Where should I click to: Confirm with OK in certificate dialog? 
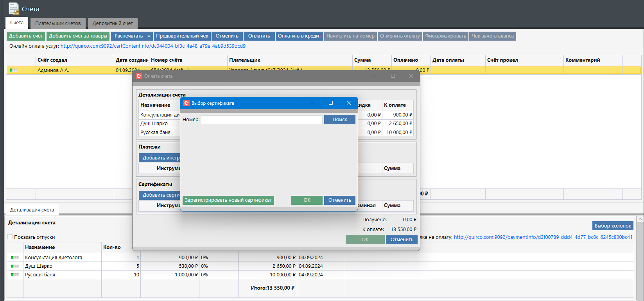tap(307, 200)
